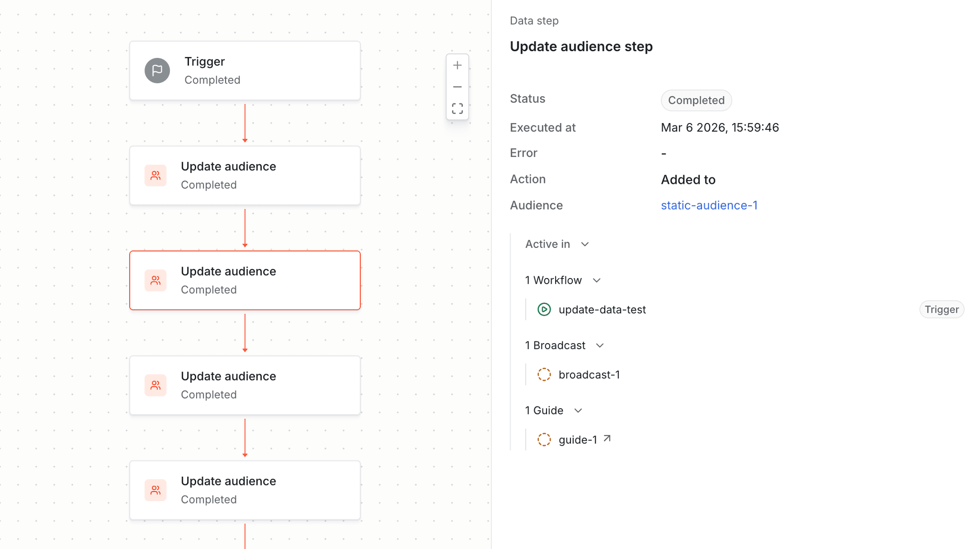980x549 pixels.
Task: Click the flag icon on the Trigger node
Action: click(x=157, y=70)
